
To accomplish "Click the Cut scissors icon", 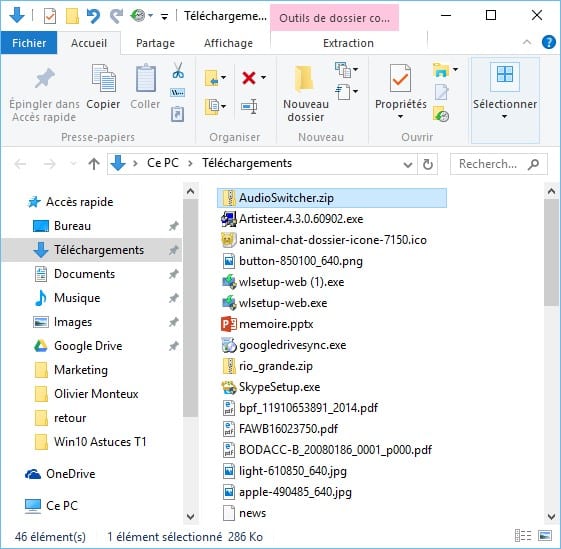I will (178, 70).
